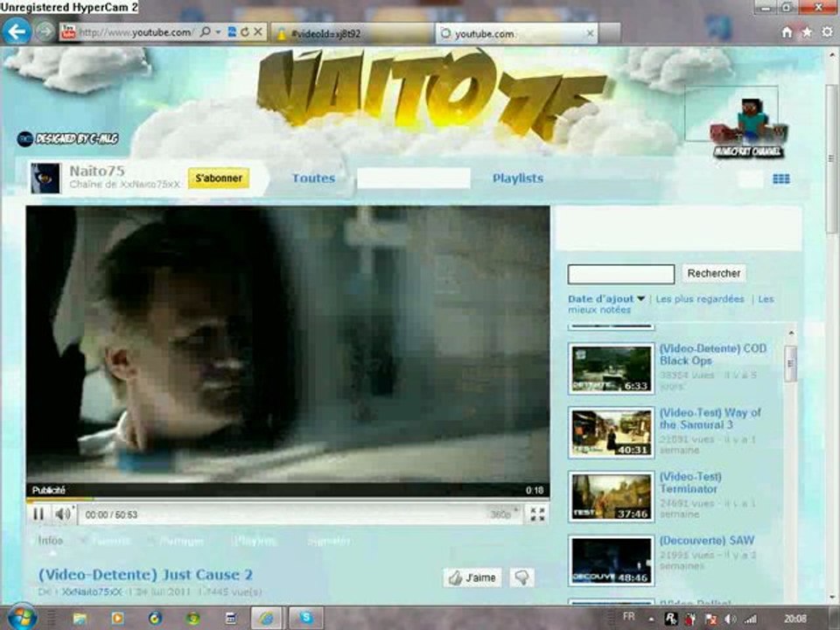The image size is (840, 630).
Task: Open Internet Explorer taskbar button
Action: point(267,619)
